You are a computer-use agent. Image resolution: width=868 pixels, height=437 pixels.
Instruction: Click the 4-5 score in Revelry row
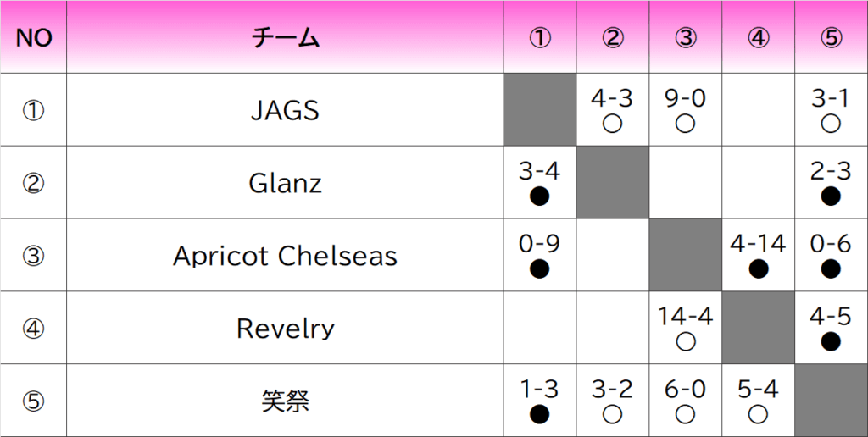831,317
